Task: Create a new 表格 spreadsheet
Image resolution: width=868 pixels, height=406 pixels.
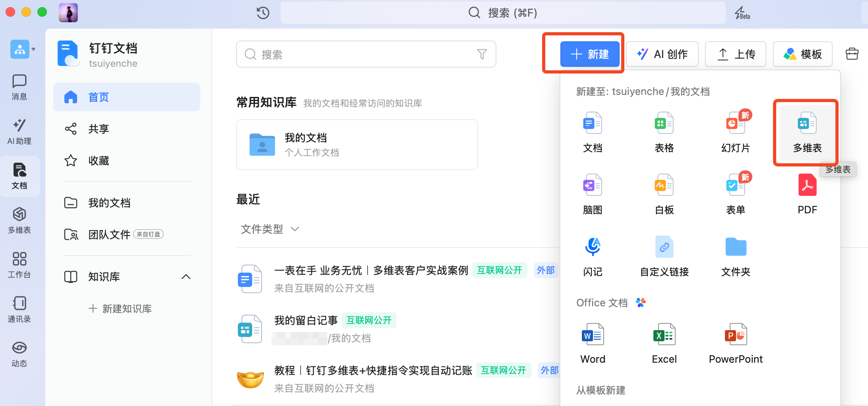Action: [664, 133]
